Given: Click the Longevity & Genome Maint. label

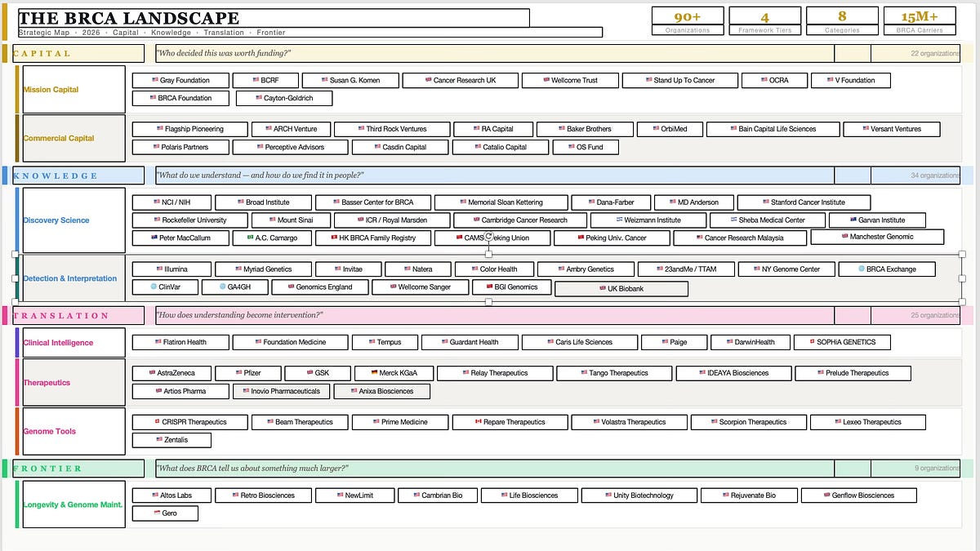Looking at the screenshot, I should 73,505.
